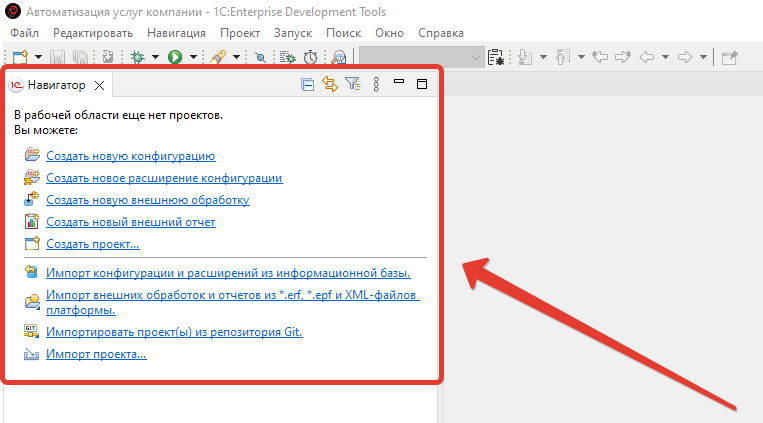Click link Импорт конфигурации и расширений

228,273
